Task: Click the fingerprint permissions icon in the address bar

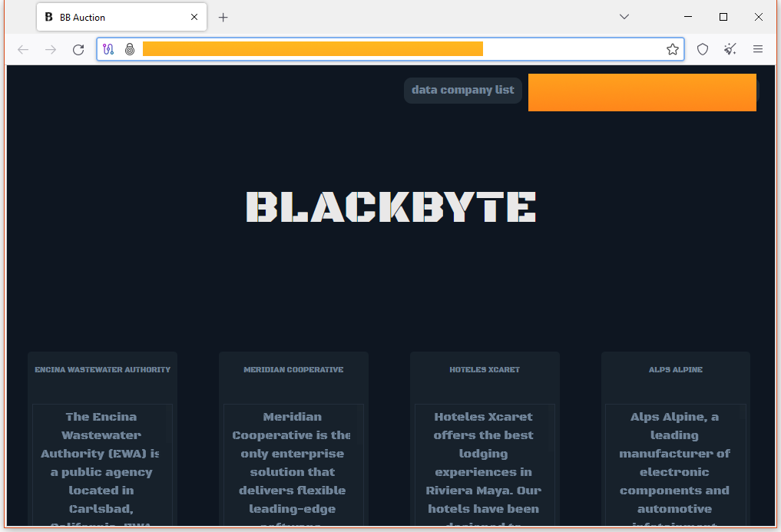Action: [x=129, y=48]
